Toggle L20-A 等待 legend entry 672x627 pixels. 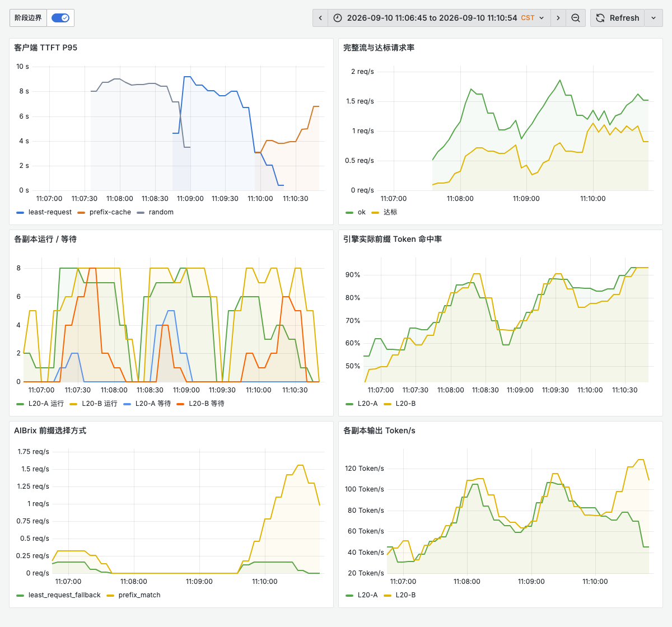(x=147, y=404)
